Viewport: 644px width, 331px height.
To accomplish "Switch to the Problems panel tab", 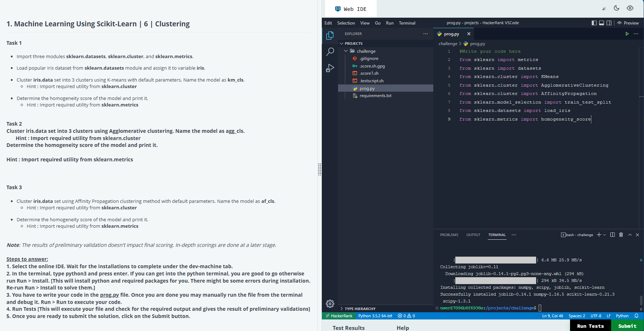I will click(449, 235).
